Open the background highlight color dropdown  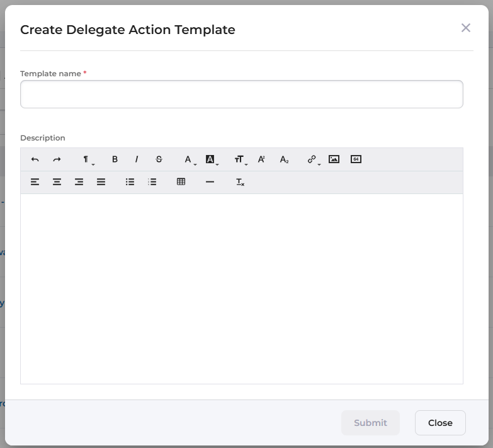[x=212, y=160]
